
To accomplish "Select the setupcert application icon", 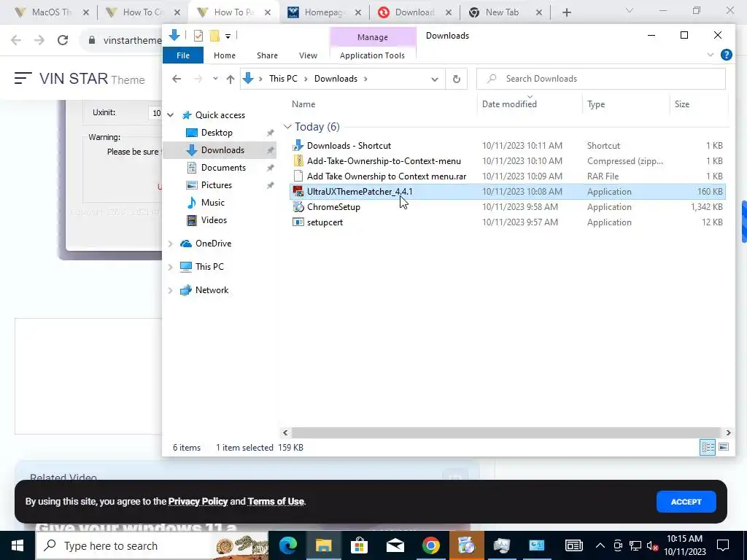I will 298,222.
